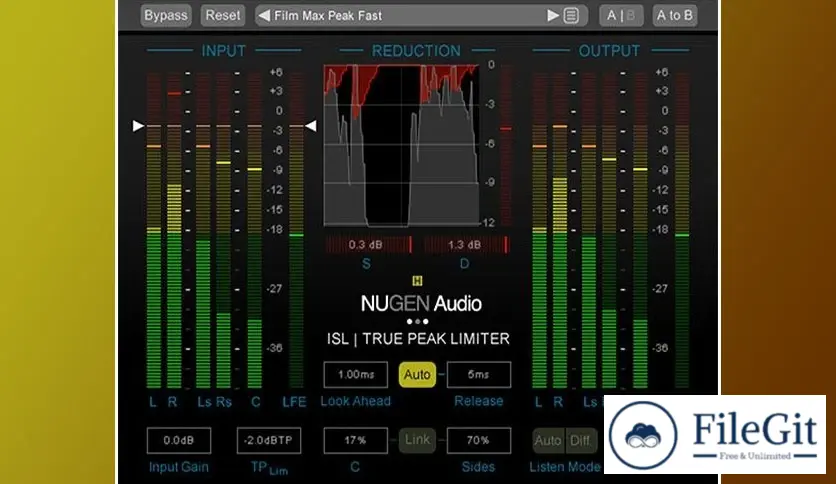The image size is (836, 484).
Task: Copy settings with A to B
Action: [x=674, y=15]
